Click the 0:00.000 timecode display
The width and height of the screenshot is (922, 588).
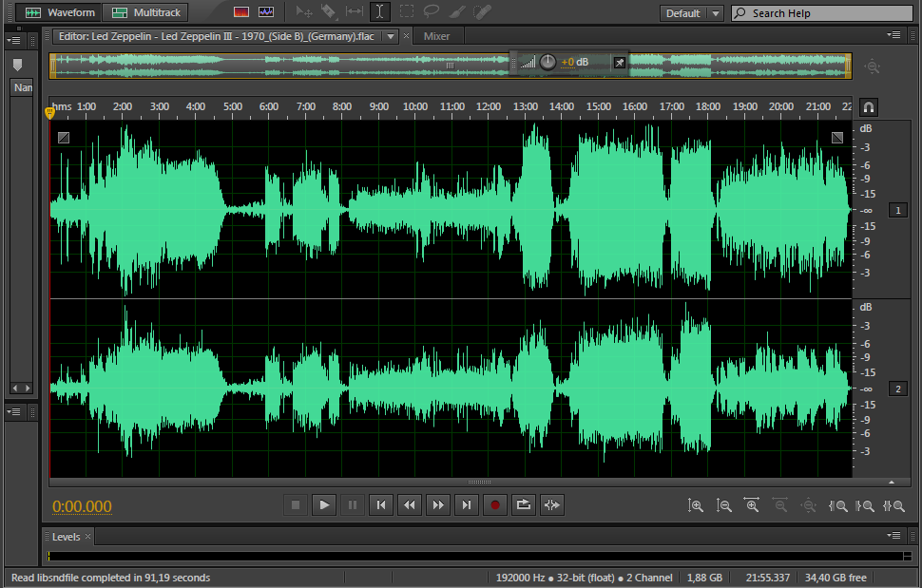[82, 506]
